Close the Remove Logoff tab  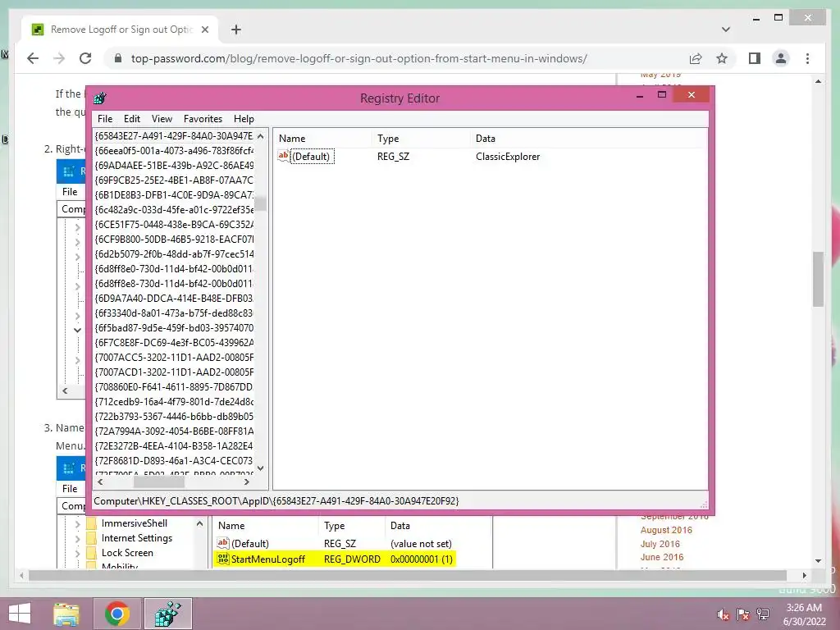(x=204, y=30)
